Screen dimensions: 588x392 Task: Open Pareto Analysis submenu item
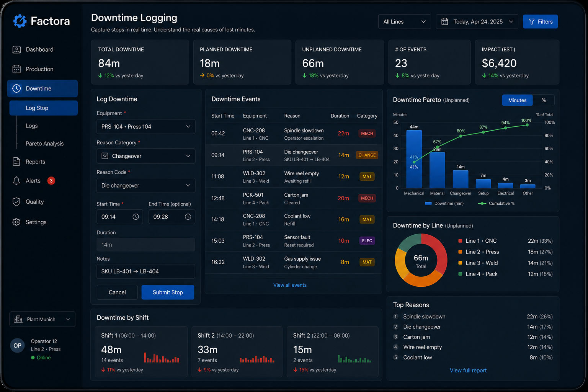pos(44,144)
